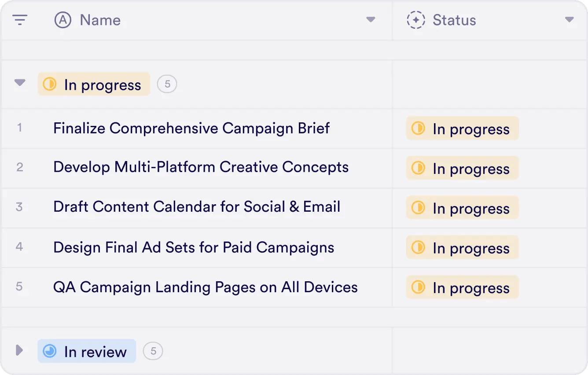Click the In progress pill for Draft Content Calendar
The width and height of the screenshot is (588, 375).
click(462, 208)
